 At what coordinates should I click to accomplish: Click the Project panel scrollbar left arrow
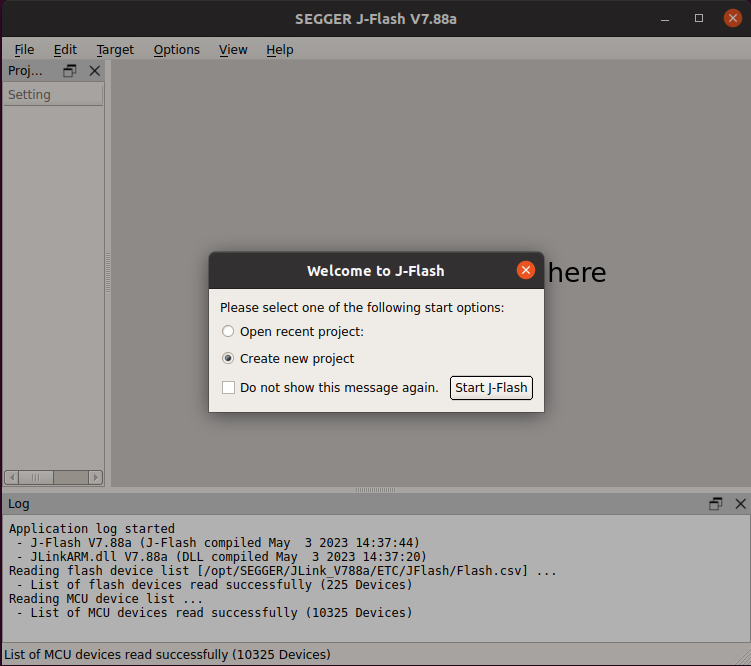11,477
